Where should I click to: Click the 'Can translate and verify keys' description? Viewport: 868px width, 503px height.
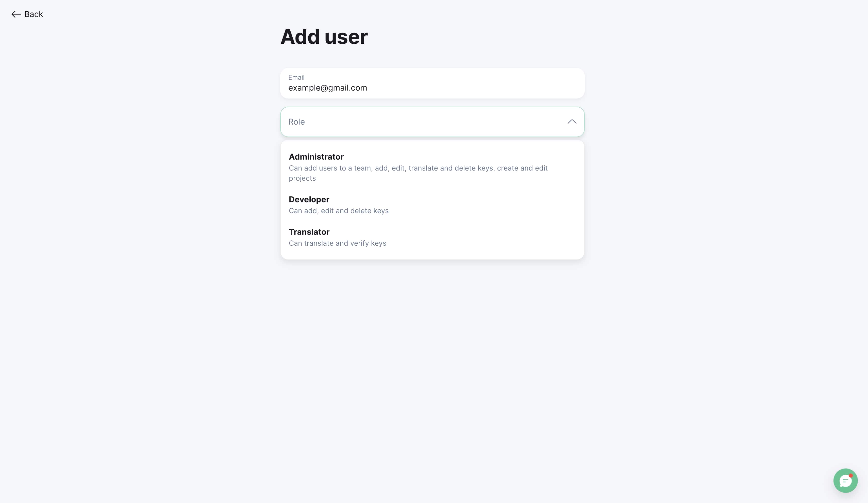coord(337,243)
